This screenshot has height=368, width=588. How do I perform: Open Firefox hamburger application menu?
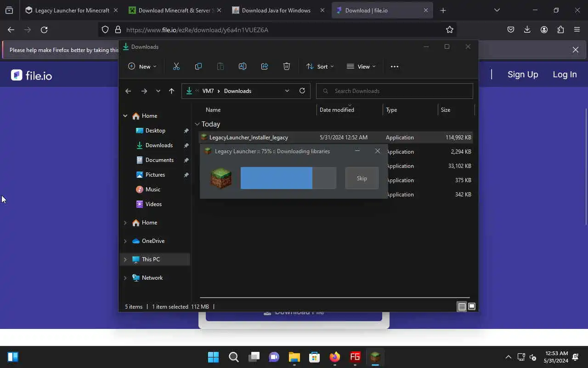click(x=577, y=29)
